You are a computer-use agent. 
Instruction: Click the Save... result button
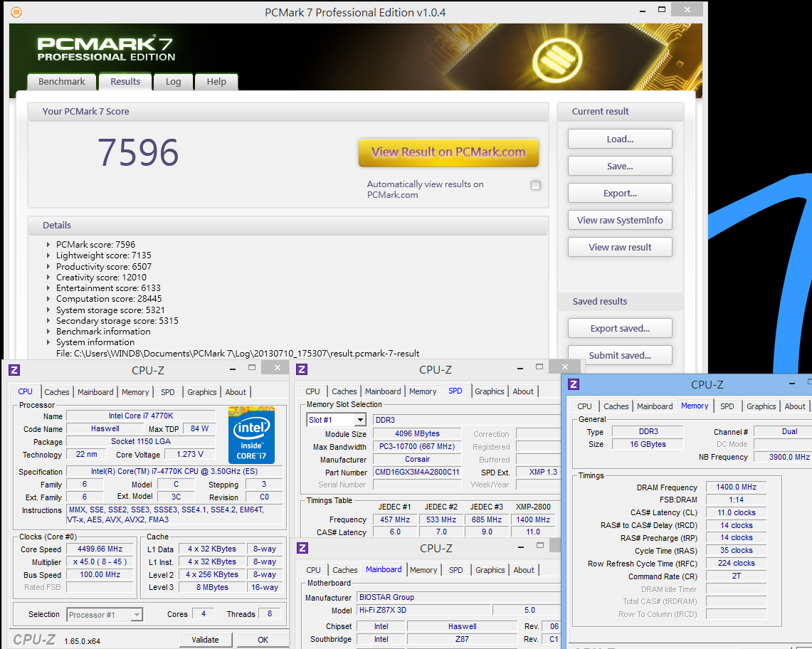[620, 167]
